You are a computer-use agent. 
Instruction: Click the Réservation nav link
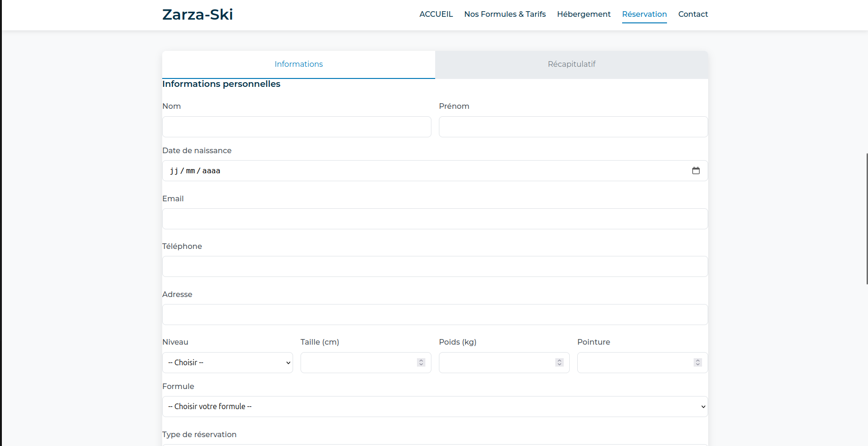(x=644, y=14)
